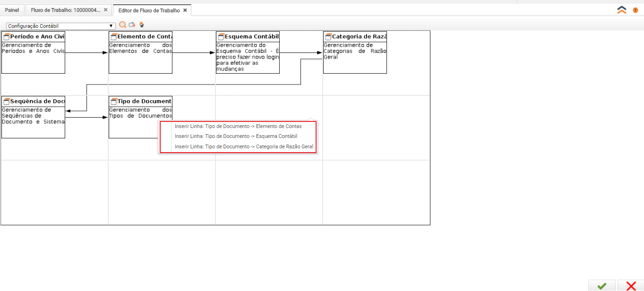Close the Editor de Fluxo de Trabalho tab
This screenshot has width=644, height=291.
(185, 10)
